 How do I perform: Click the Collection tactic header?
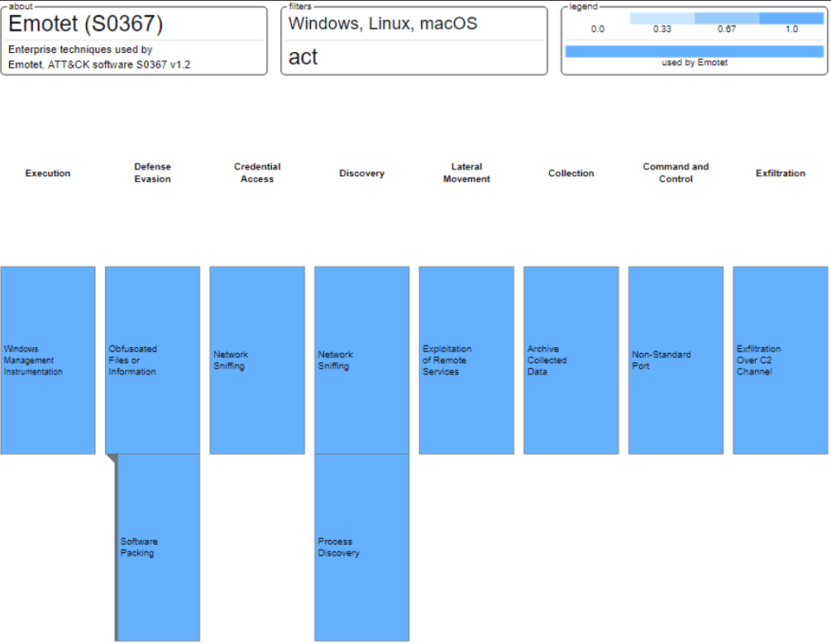click(571, 174)
